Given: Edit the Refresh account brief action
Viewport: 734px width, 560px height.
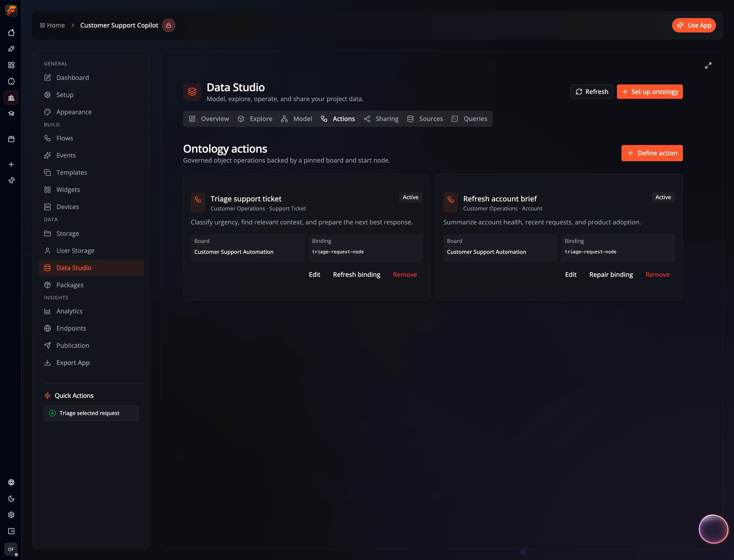Looking at the screenshot, I should pyautogui.click(x=571, y=275).
